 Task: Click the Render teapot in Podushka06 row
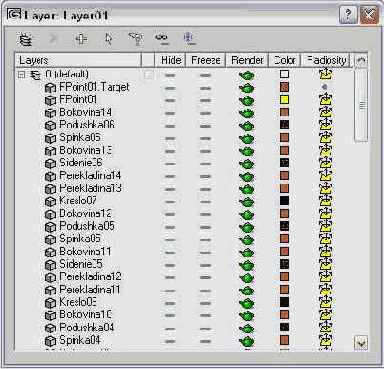(247, 126)
